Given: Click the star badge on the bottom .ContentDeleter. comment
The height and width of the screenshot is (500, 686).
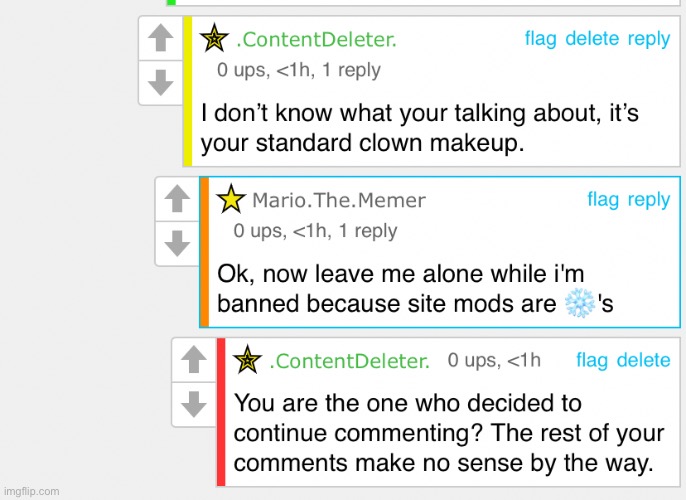Looking at the screenshot, I should (247, 360).
